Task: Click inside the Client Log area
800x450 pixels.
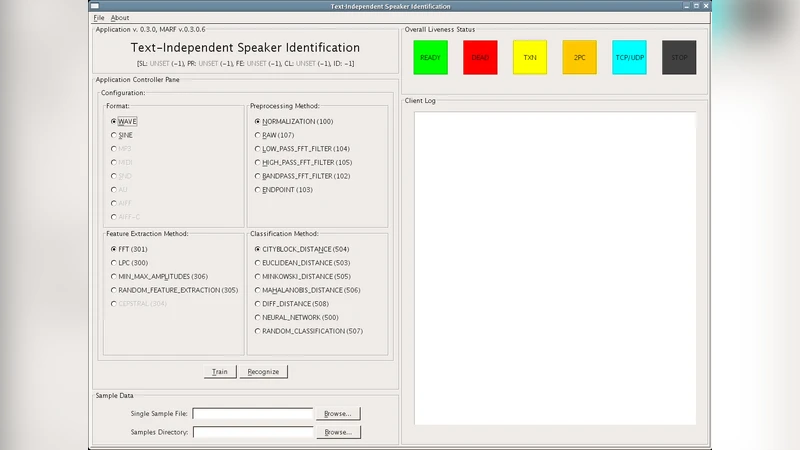Action: pyautogui.click(x=555, y=270)
